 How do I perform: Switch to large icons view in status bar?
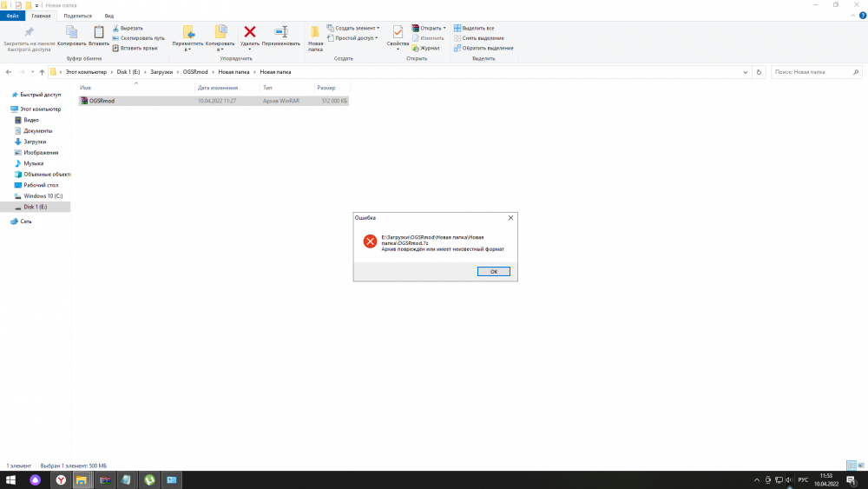pyautogui.click(x=861, y=466)
